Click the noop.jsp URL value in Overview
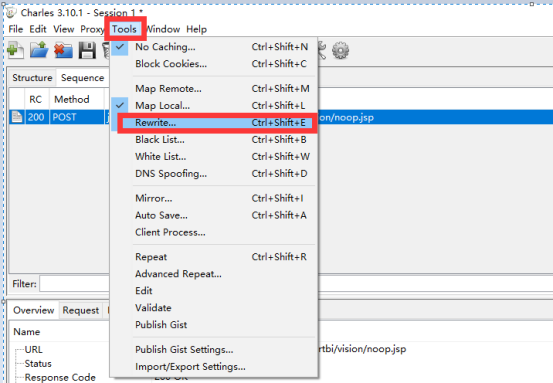Viewport: 553px width, 383px height. coord(362,349)
